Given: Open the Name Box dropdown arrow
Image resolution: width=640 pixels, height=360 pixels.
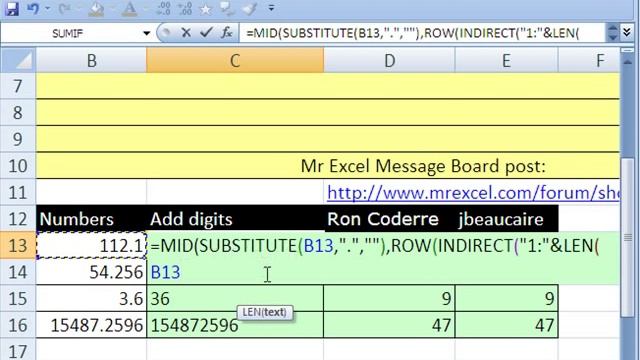Looking at the screenshot, I should pos(146,33).
